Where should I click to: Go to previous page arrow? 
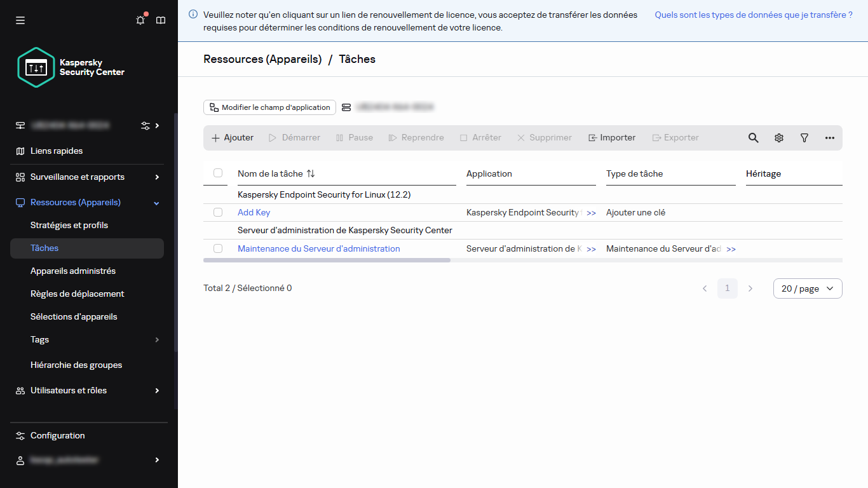coord(705,288)
